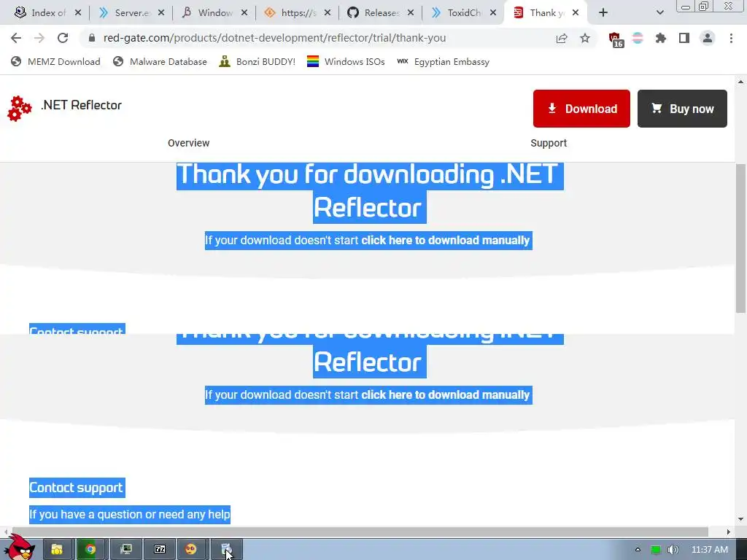The image size is (747, 560).
Task: Switch to the Index of tab
Action: (x=47, y=13)
